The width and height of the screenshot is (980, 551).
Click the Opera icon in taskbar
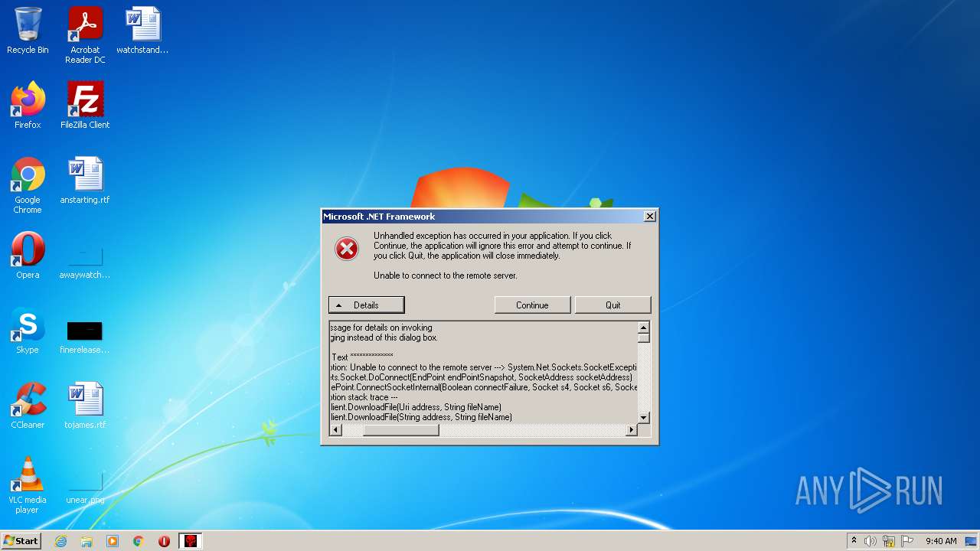pos(164,541)
